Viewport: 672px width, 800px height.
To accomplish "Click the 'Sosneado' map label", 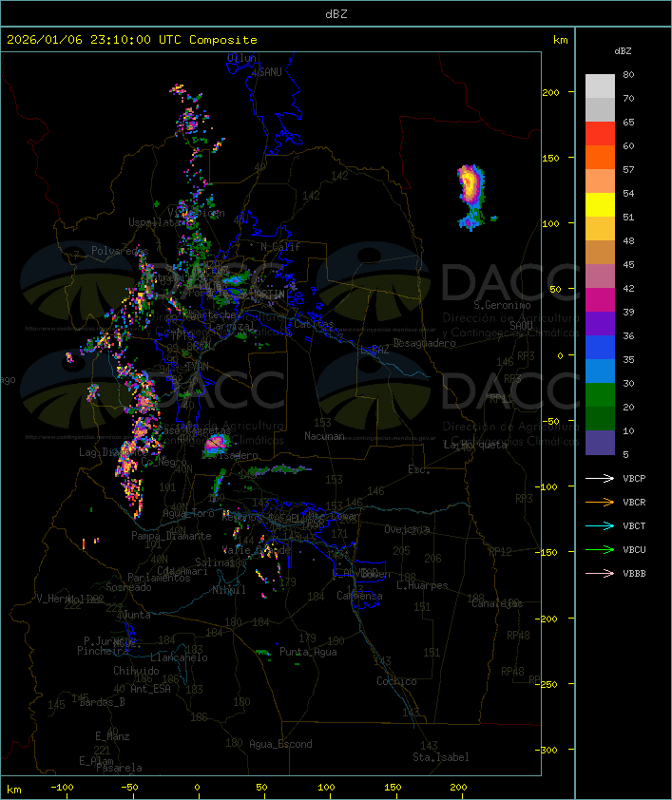I will [x=129, y=587].
